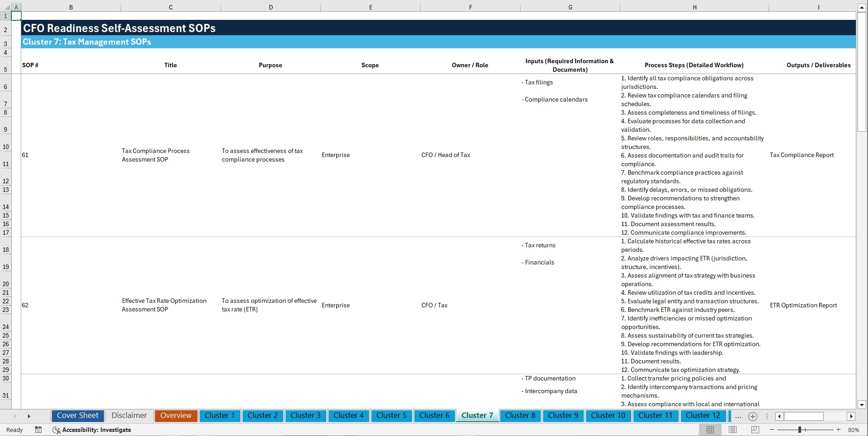Image resolution: width=868 pixels, height=436 pixels.
Task: Open the Overview sheet tab
Action: click(x=176, y=416)
